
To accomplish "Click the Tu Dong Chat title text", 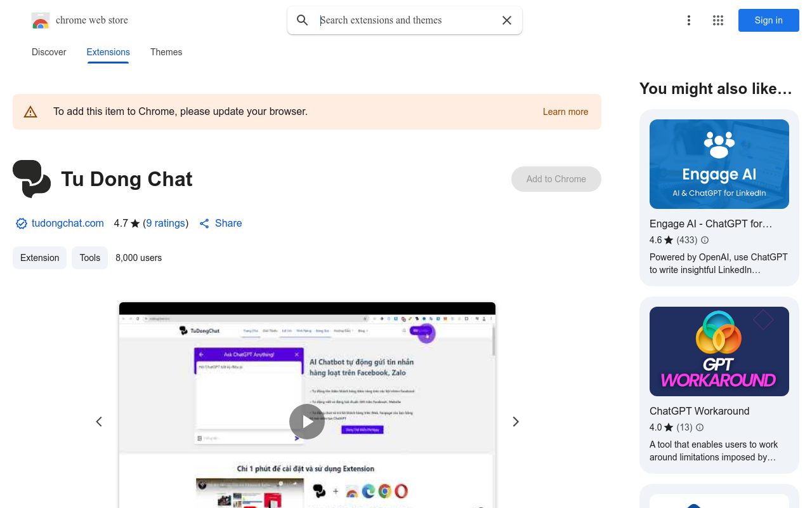I will click(x=127, y=179).
